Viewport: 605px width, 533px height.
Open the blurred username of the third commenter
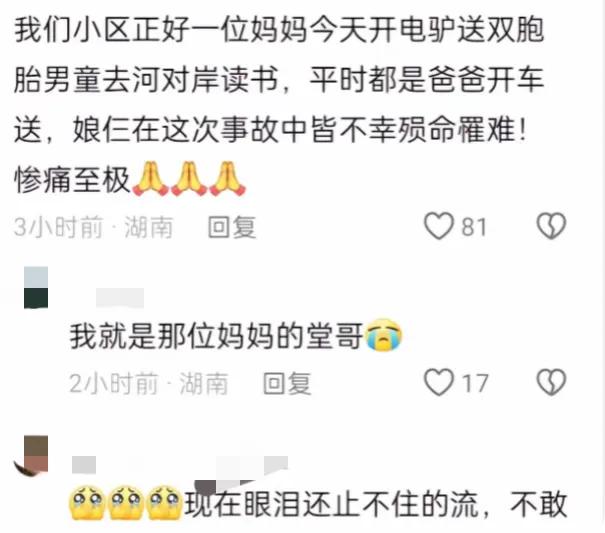click(180, 465)
